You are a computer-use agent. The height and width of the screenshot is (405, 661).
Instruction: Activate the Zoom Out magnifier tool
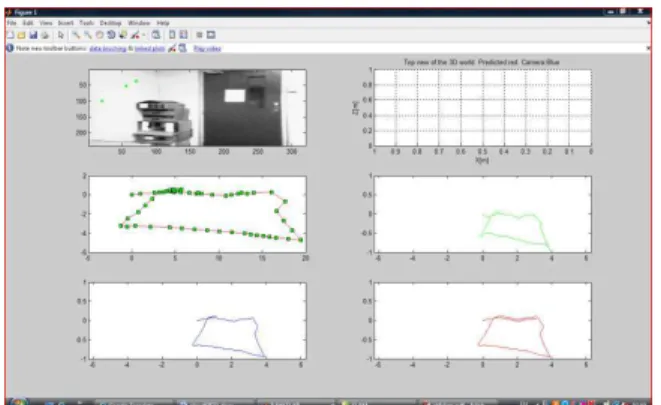point(88,35)
